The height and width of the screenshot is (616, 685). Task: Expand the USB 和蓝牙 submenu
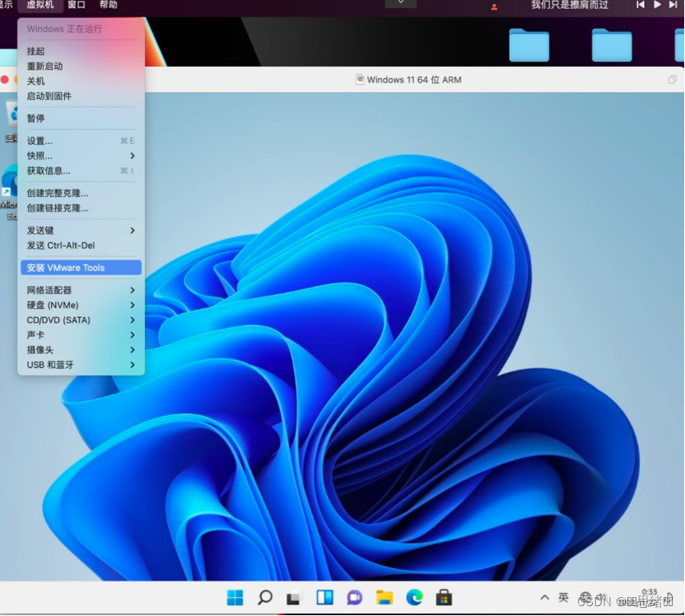(81, 364)
